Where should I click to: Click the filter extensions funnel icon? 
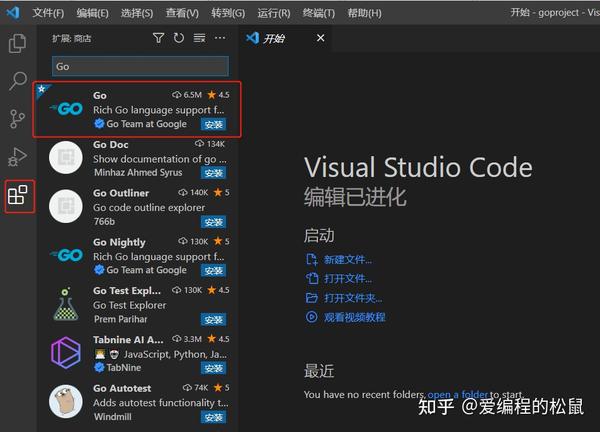(x=158, y=38)
